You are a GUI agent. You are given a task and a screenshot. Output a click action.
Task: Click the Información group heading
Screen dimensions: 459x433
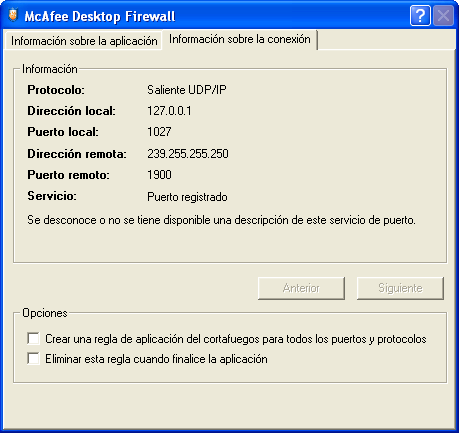click(x=50, y=69)
